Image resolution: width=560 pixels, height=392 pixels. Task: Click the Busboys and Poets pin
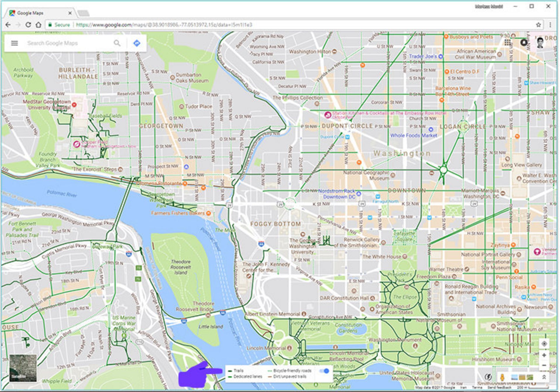pos(446,37)
